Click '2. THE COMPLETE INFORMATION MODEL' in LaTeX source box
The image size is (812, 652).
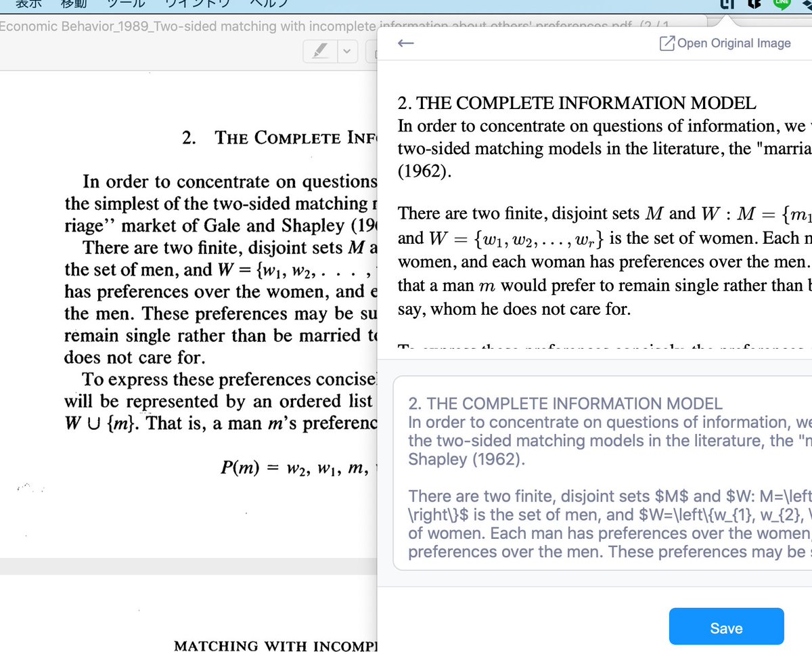(566, 404)
